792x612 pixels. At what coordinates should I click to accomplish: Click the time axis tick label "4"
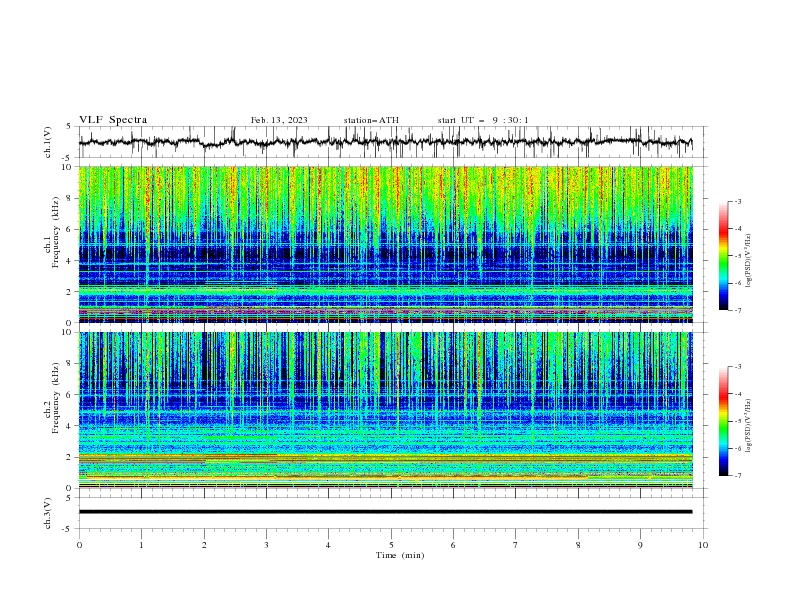click(328, 545)
